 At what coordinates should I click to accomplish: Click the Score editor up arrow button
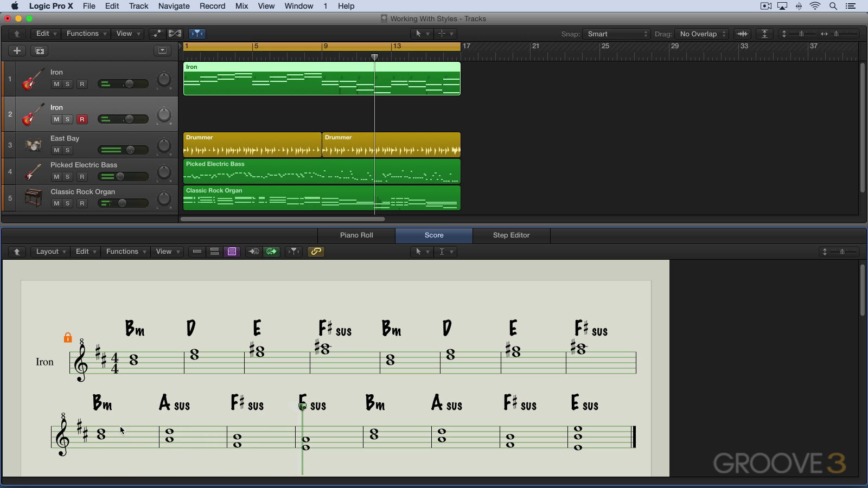click(x=17, y=252)
